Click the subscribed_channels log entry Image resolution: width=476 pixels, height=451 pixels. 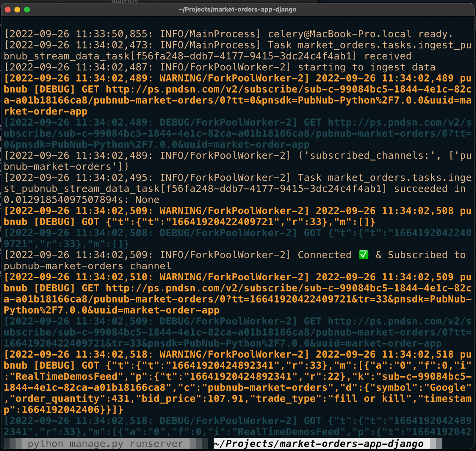[369, 156]
